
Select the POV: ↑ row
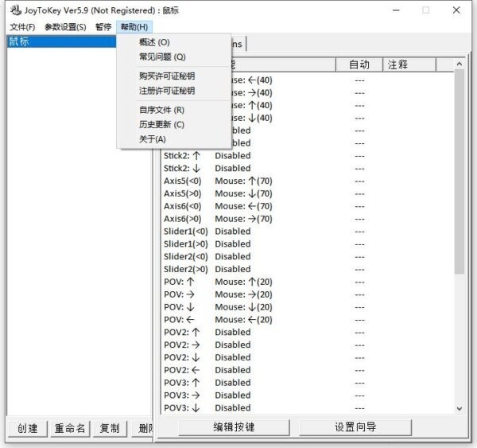pyautogui.click(x=307, y=282)
